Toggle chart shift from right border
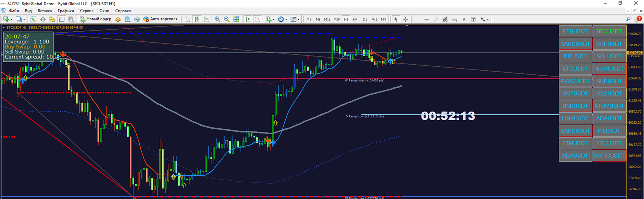Viewport: 644px width, 199px height. pos(258,19)
